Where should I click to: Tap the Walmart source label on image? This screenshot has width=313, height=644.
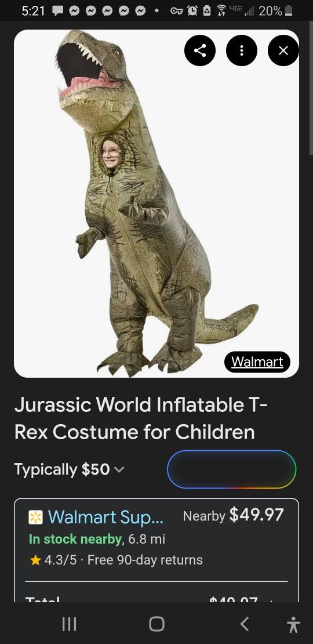pos(257,361)
